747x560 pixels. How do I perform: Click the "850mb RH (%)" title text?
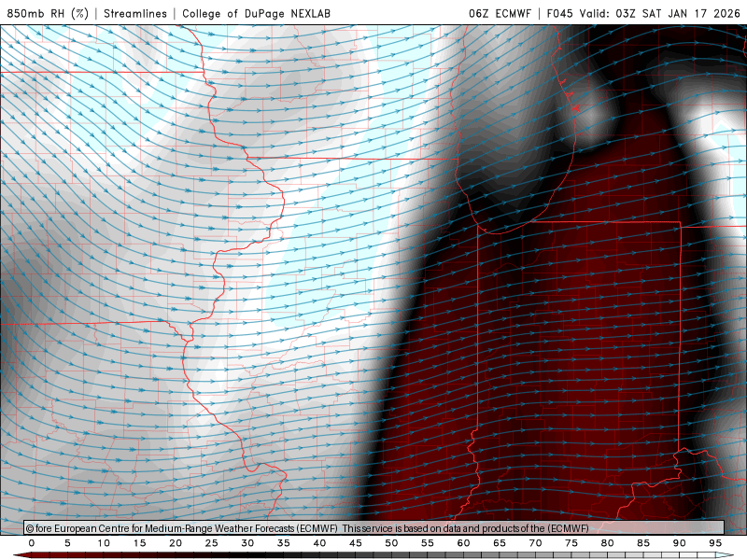click(48, 13)
